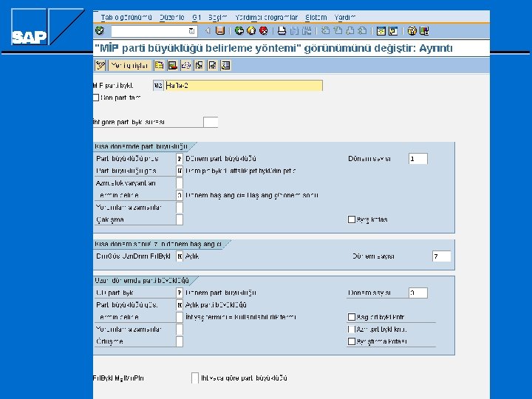Image resolution: width=532 pixels, height=399 pixels.
Task: Click the Azm.stok varyantları field
Action: coord(180,183)
